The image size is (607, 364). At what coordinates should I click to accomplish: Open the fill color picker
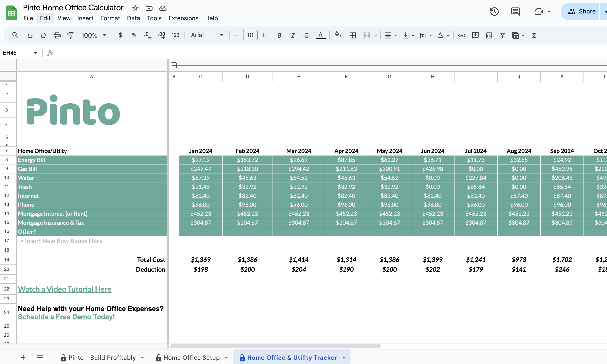point(338,35)
